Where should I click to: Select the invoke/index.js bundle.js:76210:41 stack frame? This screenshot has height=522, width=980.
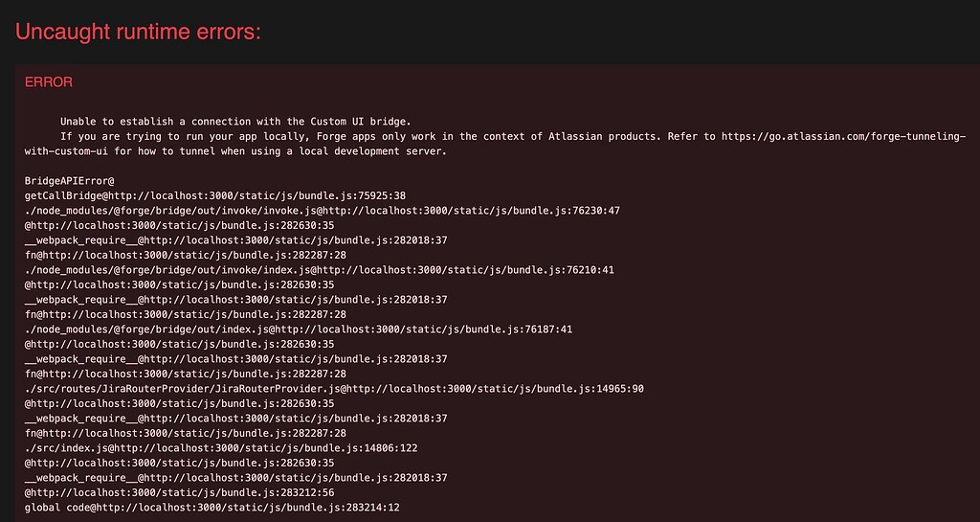tap(320, 270)
